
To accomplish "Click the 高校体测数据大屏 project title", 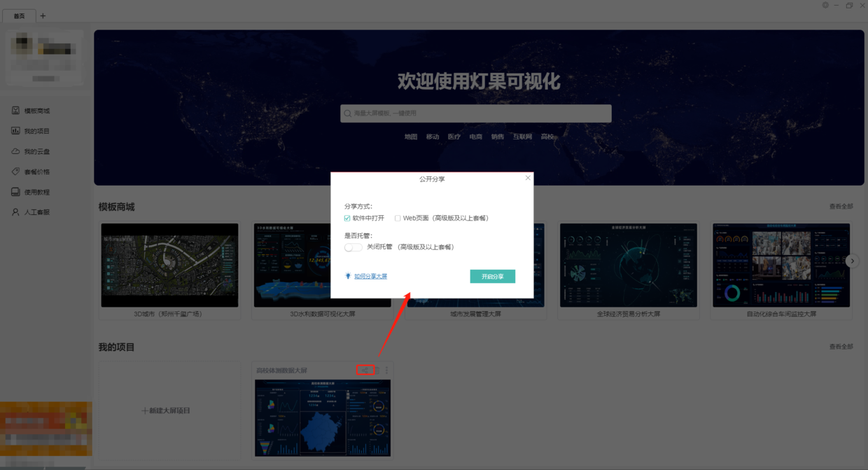I will coord(281,371).
